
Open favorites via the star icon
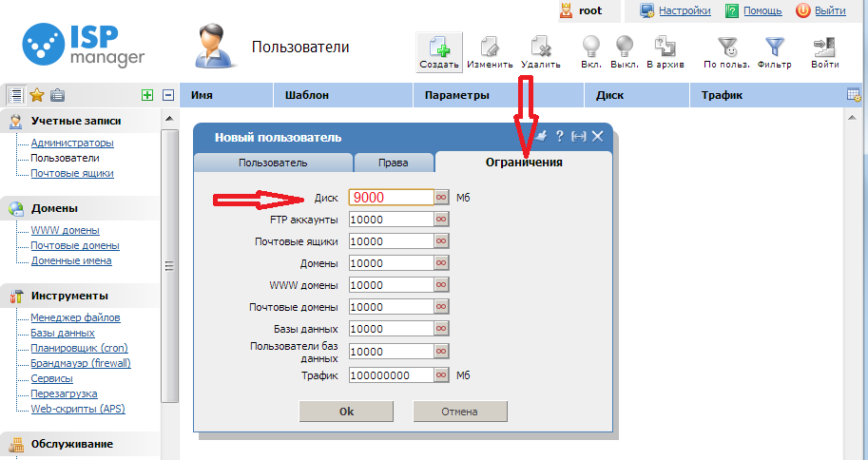37,95
